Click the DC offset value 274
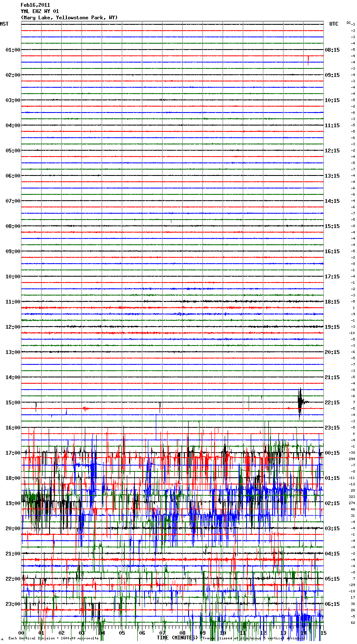 coord(352,503)
